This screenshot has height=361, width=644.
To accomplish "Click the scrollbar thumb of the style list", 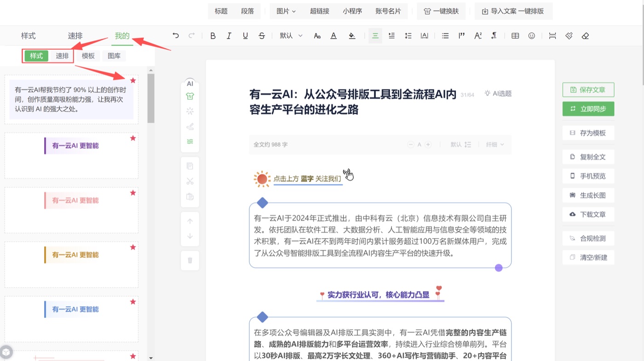I will [151, 98].
